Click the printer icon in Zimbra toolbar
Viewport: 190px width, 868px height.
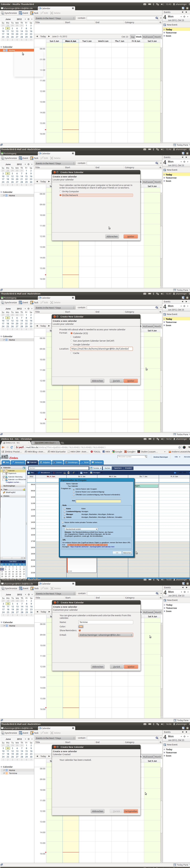[69, 472]
